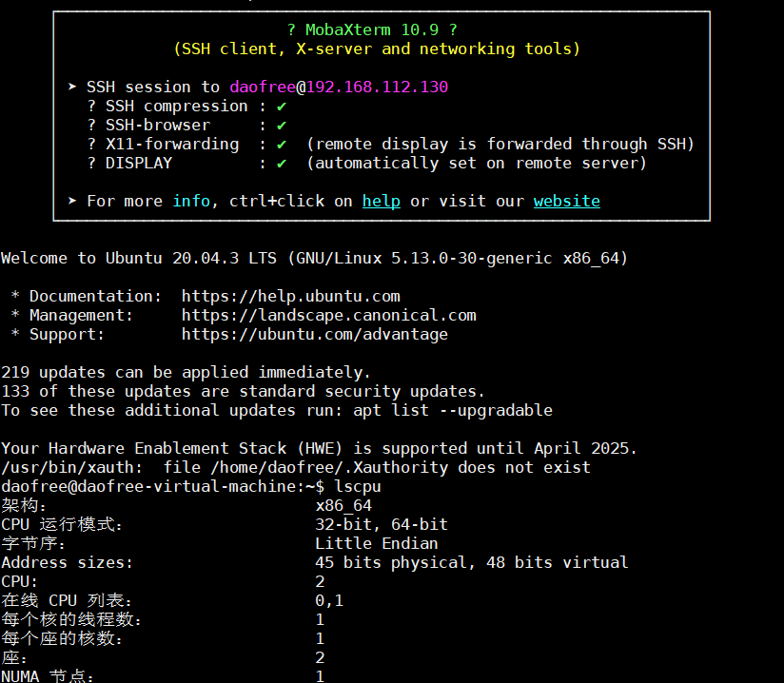Viewport: 784px width, 683px height.
Task: Click the 'CPU 运行模式:' label
Action: coord(62,524)
